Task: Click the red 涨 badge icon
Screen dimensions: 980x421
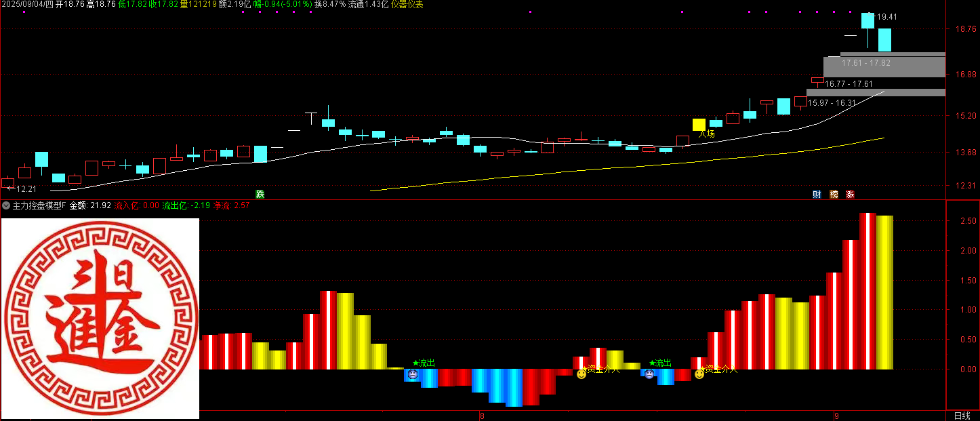Action: tap(850, 194)
